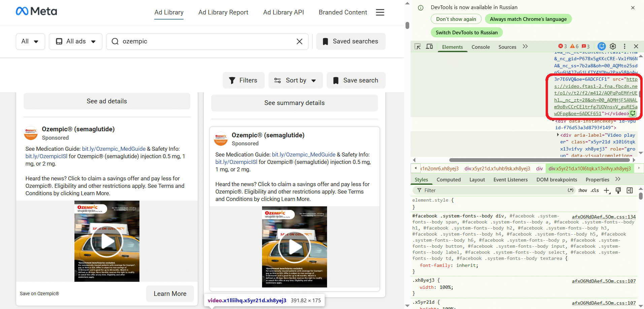
Task: Click the Elements panel horizontal scrollbar
Action: [x=540, y=160]
